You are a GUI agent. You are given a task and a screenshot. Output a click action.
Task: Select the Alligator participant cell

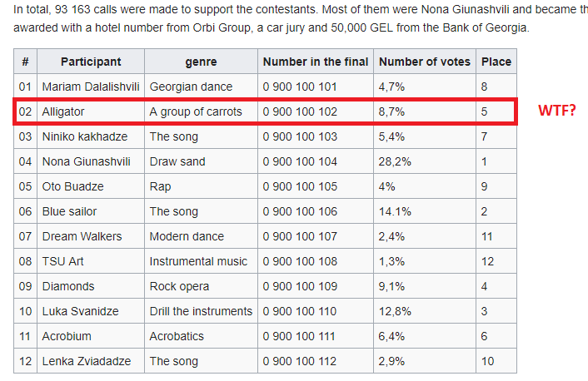tap(91, 111)
